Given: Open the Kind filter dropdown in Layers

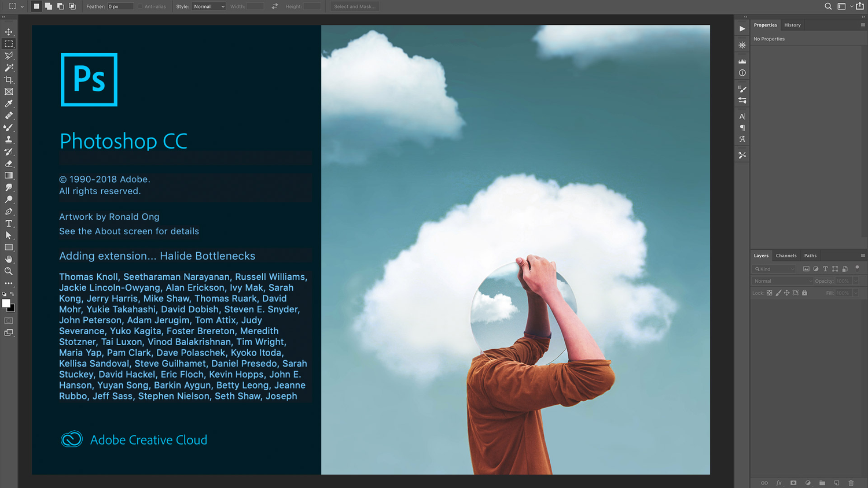Looking at the screenshot, I should pos(775,269).
